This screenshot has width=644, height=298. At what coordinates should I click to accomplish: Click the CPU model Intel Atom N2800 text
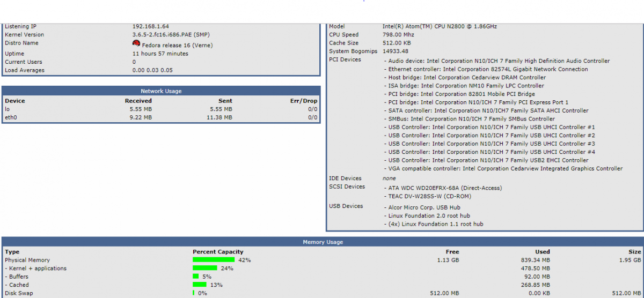click(x=440, y=26)
